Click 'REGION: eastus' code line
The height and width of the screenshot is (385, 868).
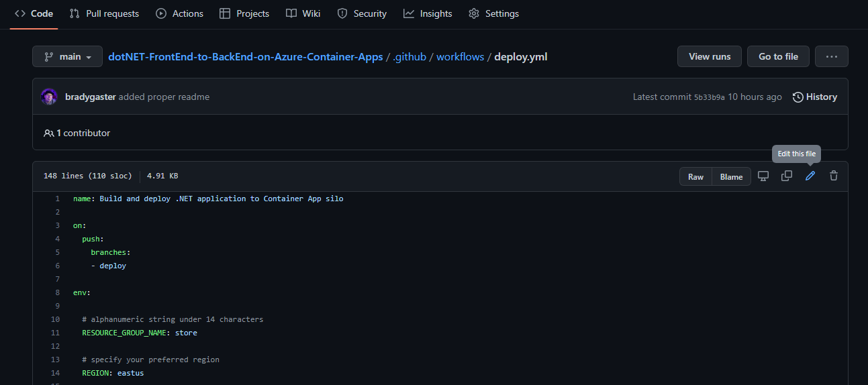tap(113, 373)
